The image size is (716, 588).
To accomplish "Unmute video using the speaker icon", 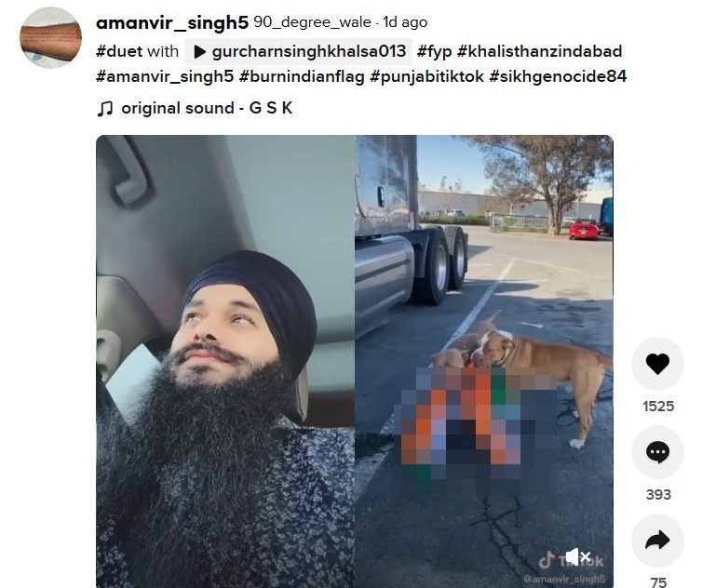I will 578,557.
